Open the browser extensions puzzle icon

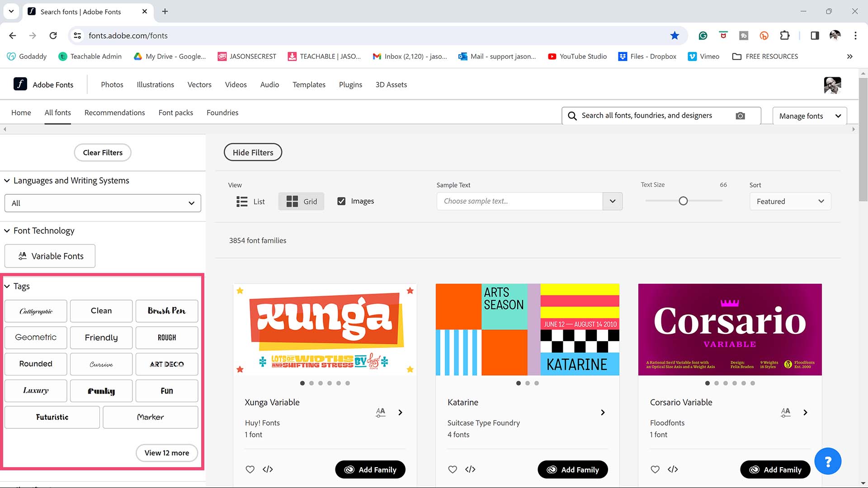[x=785, y=36]
